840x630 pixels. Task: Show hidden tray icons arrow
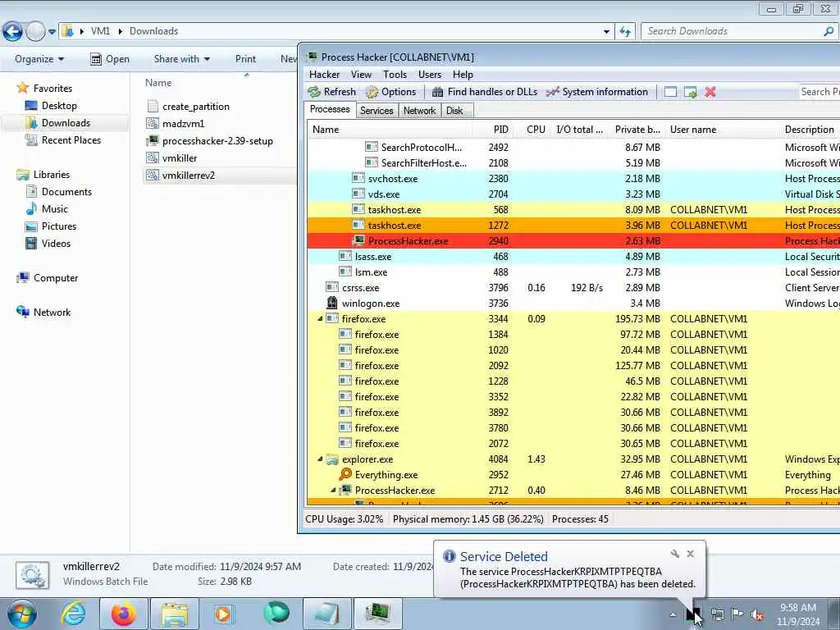[x=673, y=614]
